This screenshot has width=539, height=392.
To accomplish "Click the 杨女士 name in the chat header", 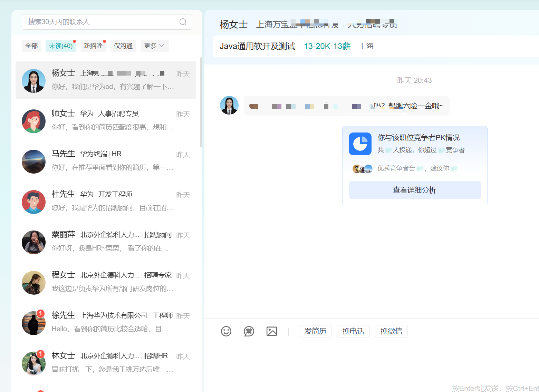I will pos(234,24).
